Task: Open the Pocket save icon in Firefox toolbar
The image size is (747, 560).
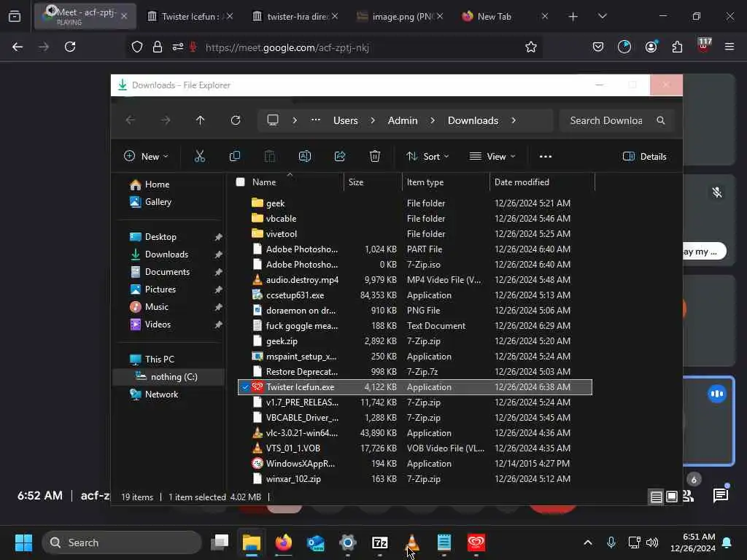Action: 598,47
